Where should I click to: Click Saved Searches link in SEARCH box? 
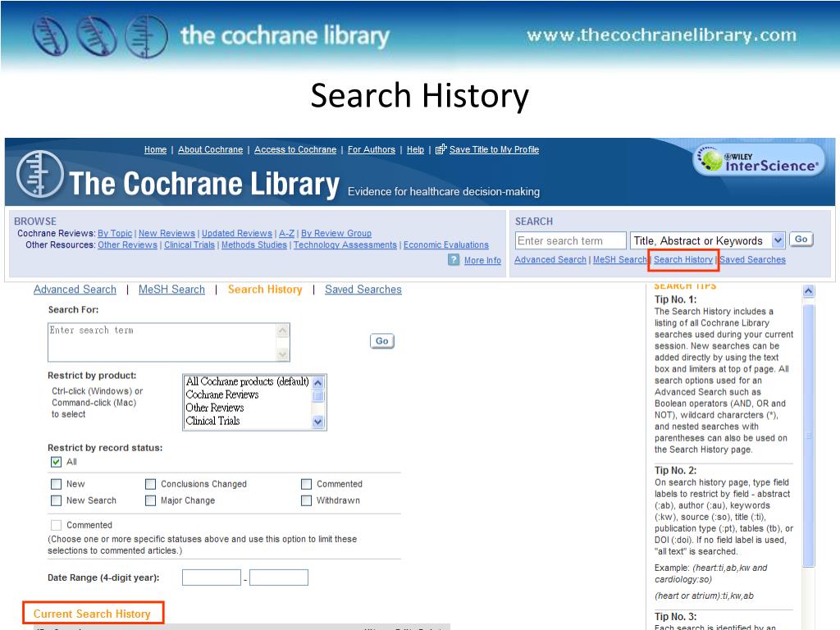(x=752, y=259)
